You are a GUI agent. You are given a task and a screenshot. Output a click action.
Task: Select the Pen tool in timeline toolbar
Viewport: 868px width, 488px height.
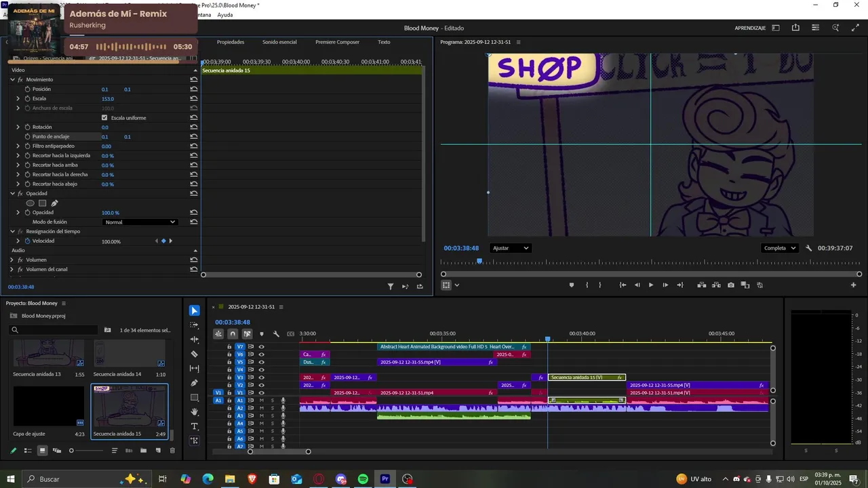[x=195, y=383]
